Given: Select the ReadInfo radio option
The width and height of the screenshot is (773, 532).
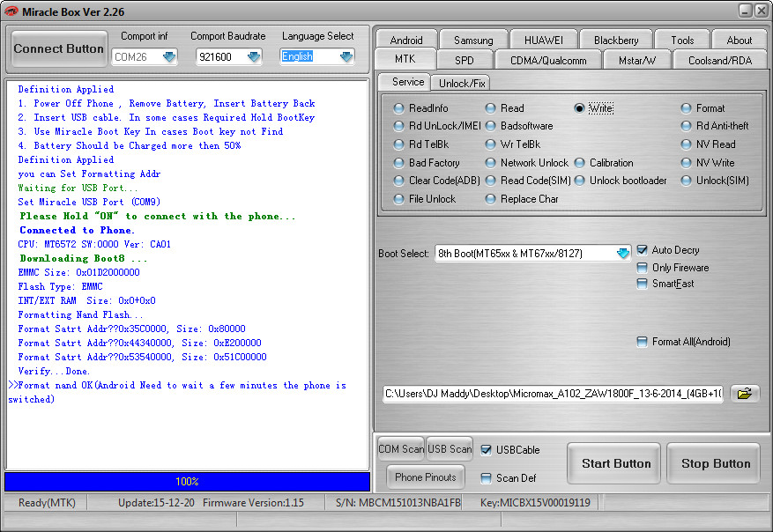Looking at the screenshot, I should (398, 108).
